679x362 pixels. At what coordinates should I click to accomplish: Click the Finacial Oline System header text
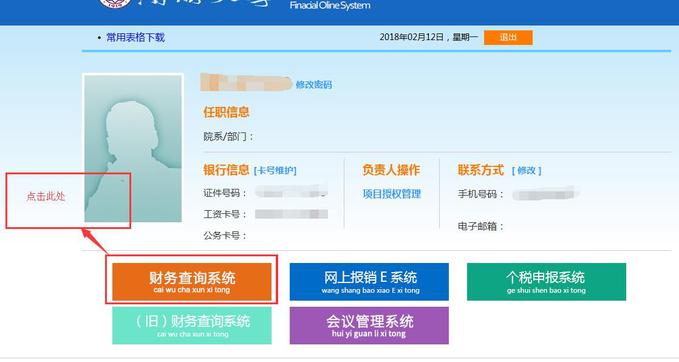point(330,6)
